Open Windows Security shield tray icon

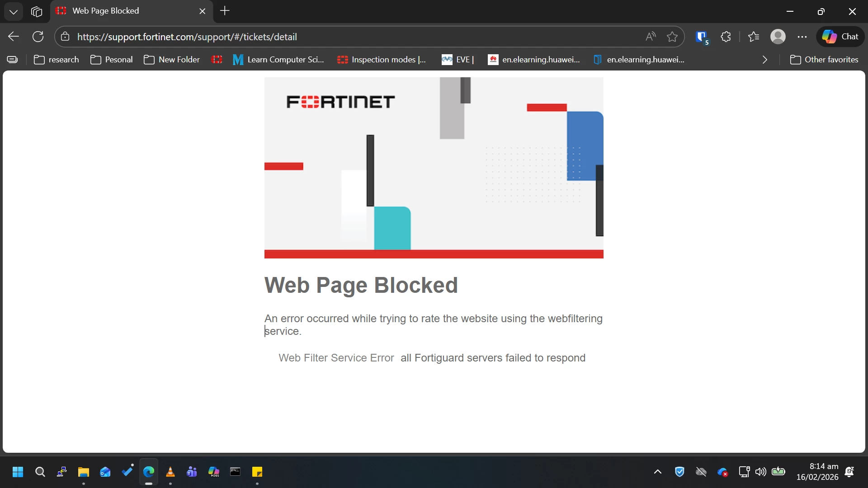coord(679,472)
